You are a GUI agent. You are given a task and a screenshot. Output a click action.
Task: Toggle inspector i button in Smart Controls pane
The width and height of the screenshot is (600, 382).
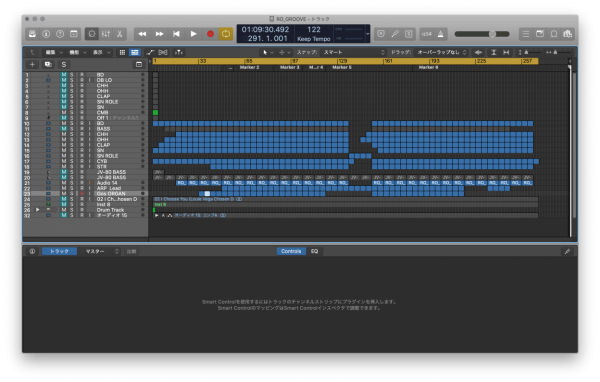click(32, 251)
